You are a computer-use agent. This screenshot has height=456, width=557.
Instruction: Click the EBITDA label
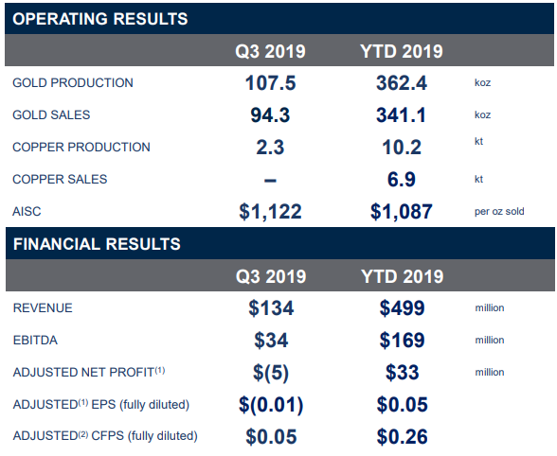[x=35, y=340]
